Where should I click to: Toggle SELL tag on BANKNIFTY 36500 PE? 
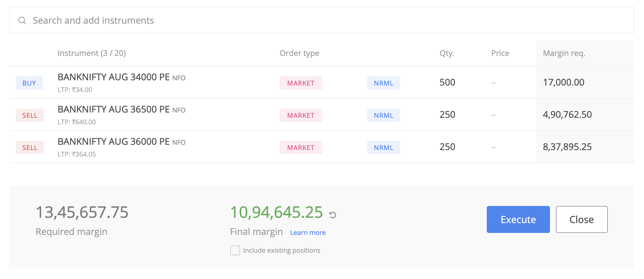coord(30,115)
